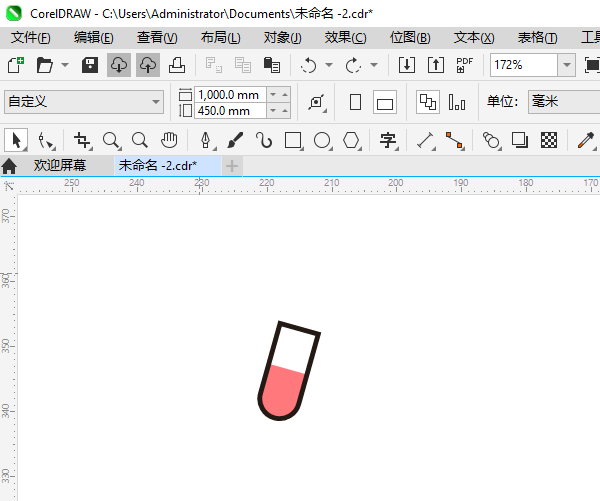The height and width of the screenshot is (501, 600).
Task: Click the Print icon
Action: click(x=177, y=65)
